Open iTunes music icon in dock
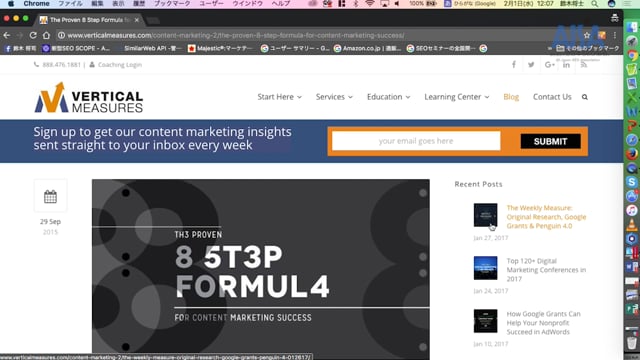 (x=632, y=210)
